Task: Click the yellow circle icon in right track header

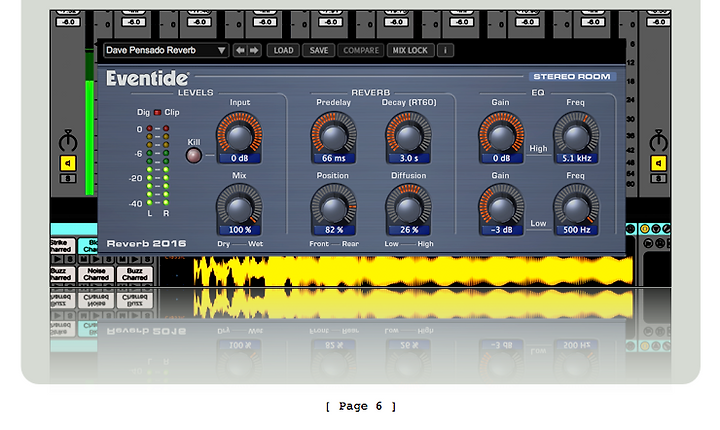Action: [644, 229]
